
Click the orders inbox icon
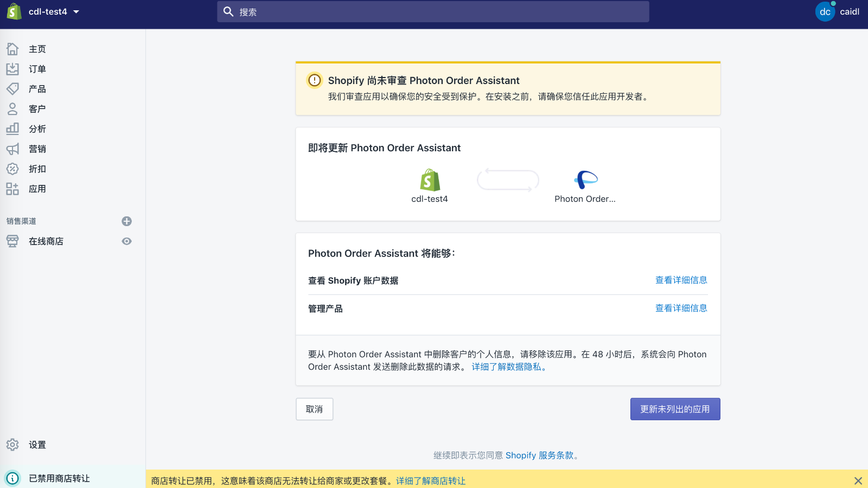pyautogui.click(x=12, y=69)
